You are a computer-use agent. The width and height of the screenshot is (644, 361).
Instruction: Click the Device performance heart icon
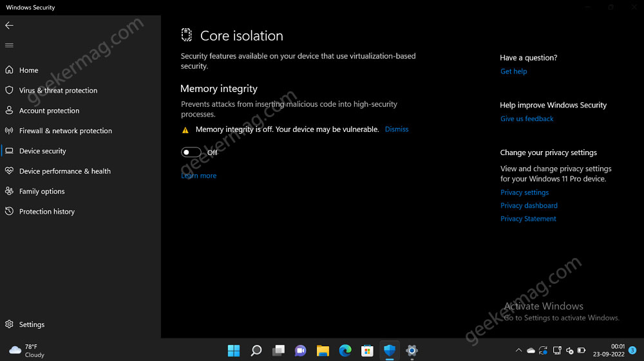tap(9, 171)
